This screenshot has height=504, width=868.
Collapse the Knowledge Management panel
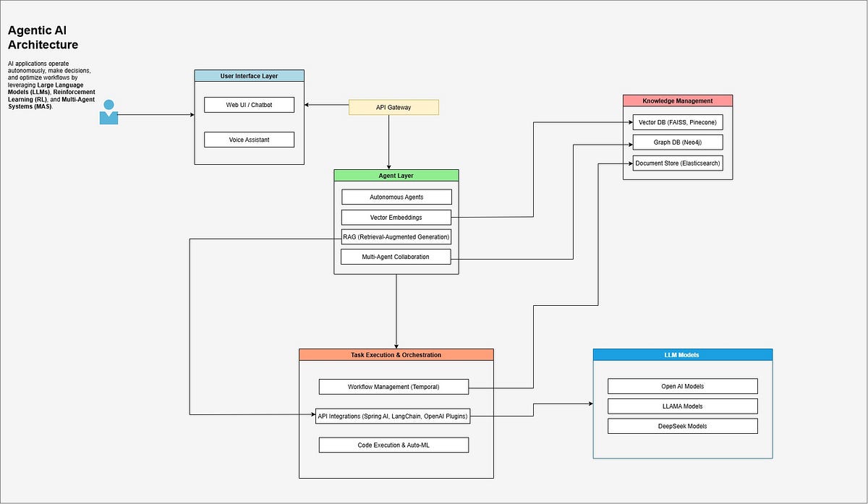(678, 101)
